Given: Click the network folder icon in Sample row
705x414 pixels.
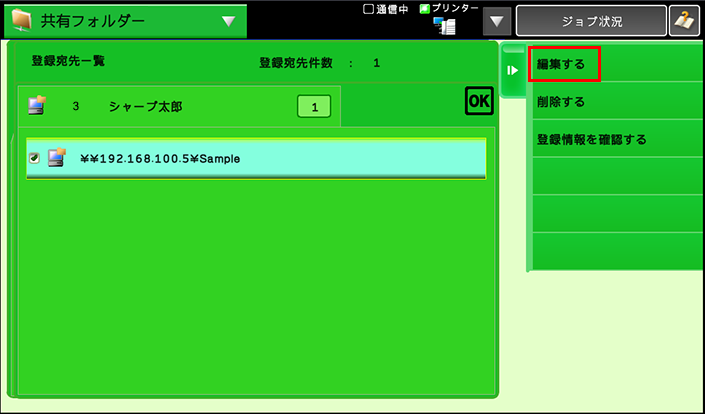Looking at the screenshot, I should tap(56, 157).
